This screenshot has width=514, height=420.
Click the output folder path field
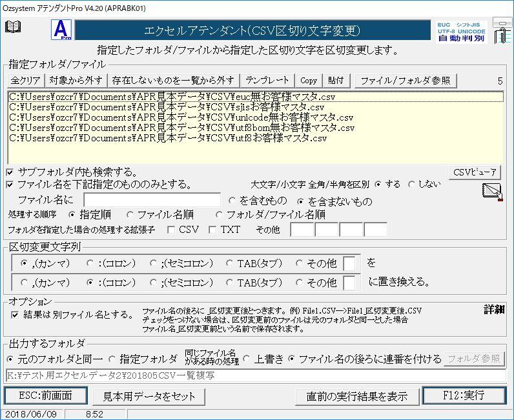256,375
